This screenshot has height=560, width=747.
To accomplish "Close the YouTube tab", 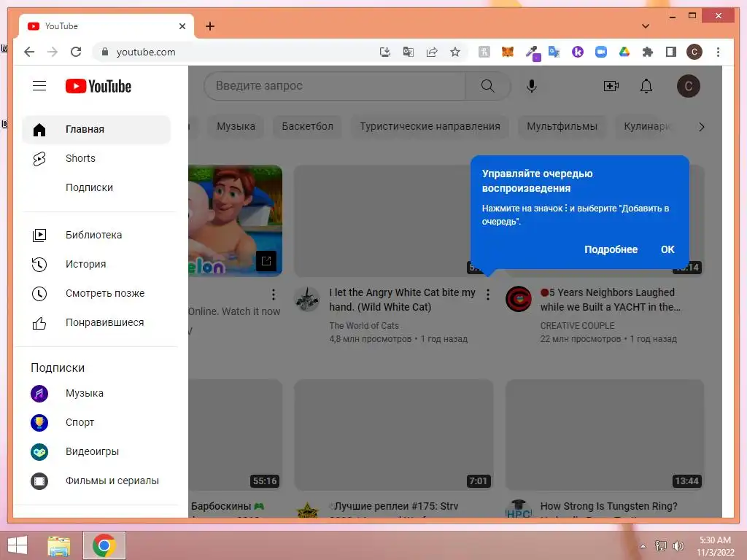I will 182,26.
